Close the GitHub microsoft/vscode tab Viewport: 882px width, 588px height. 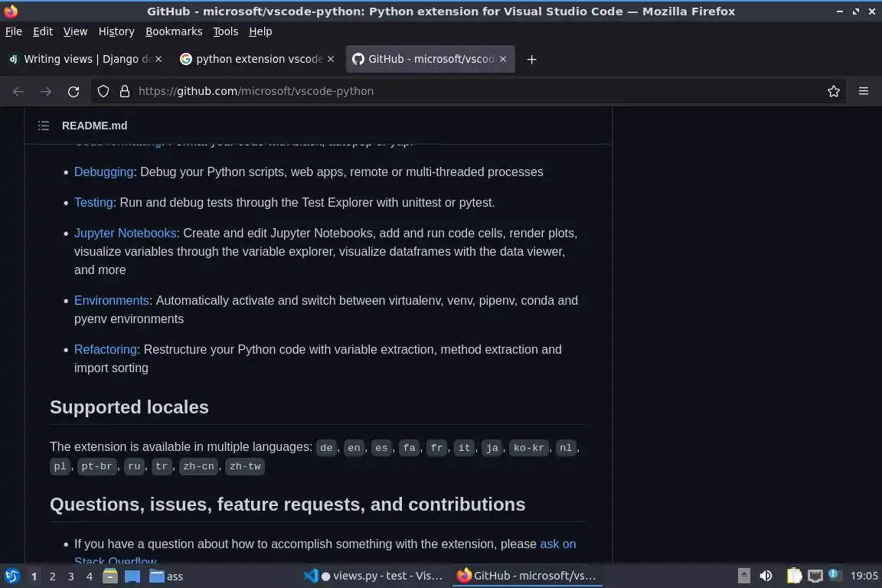[503, 59]
